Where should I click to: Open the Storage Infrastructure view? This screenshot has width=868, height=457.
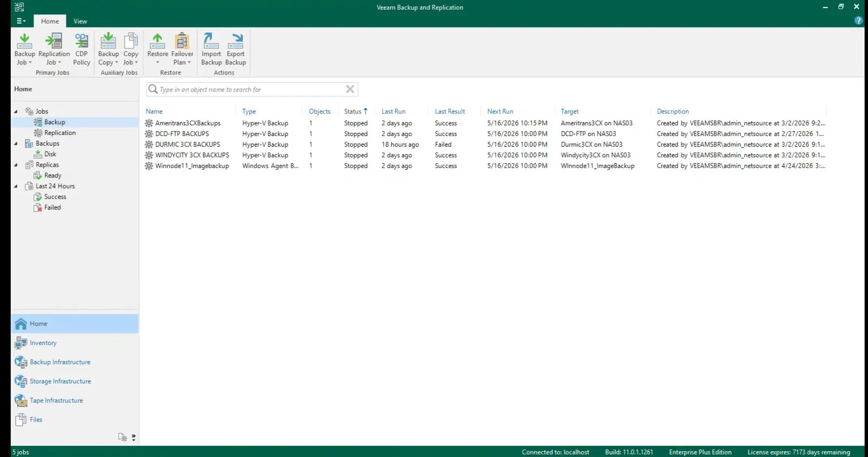pos(75,381)
